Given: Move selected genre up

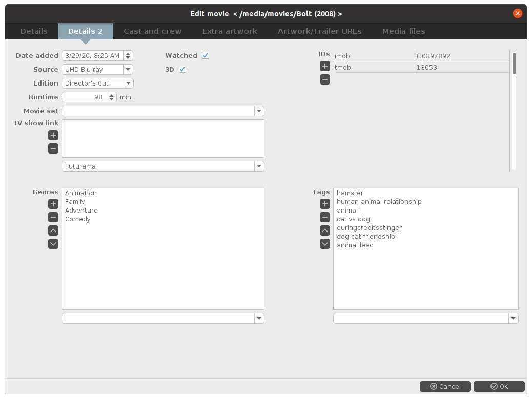Looking at the screenshot, I should point(53,230).
